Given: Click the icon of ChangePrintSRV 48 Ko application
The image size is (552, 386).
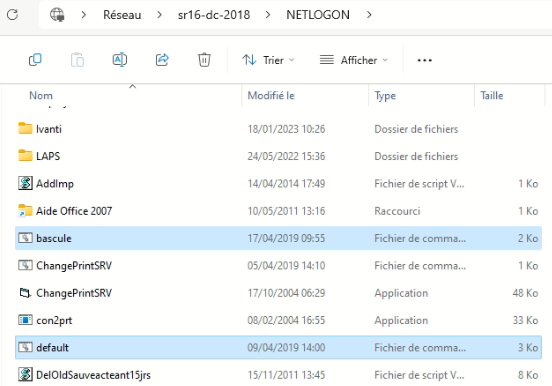Looking at the screenshot, I should 25,293.
